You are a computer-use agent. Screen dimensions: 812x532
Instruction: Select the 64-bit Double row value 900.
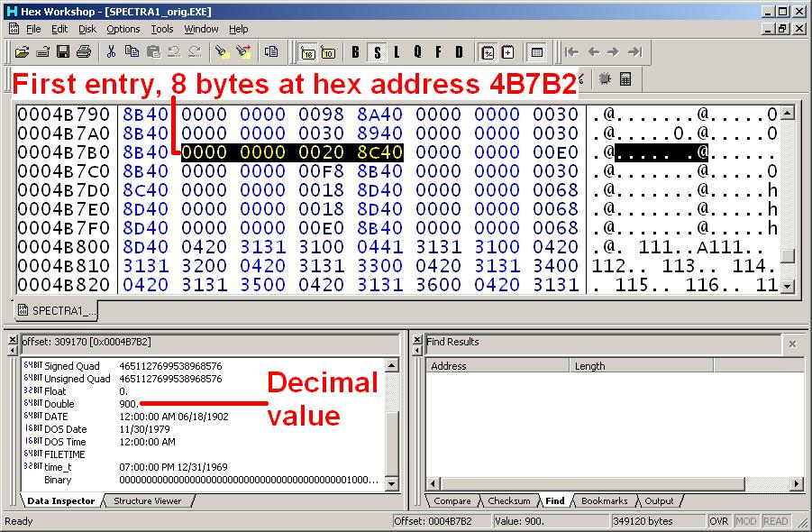click(x=129, y=404)
